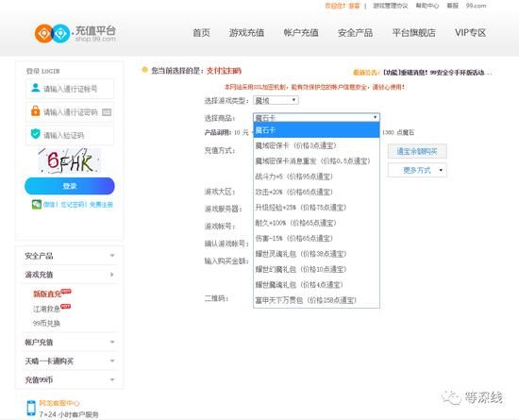Click the shop.99.com orange-blue logo
The image size is (519, 420).
[x=75, y=33]
